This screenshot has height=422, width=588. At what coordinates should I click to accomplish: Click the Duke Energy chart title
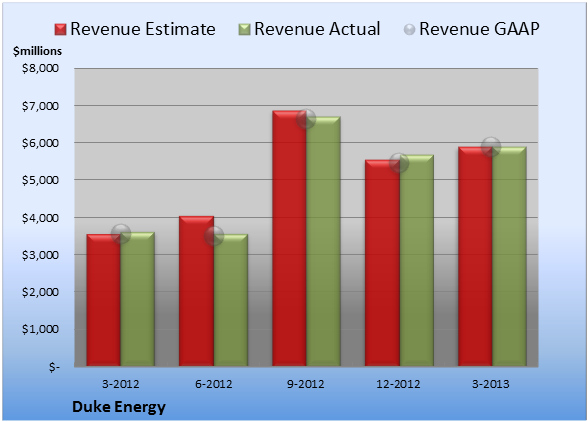click(x=118, y=407)
